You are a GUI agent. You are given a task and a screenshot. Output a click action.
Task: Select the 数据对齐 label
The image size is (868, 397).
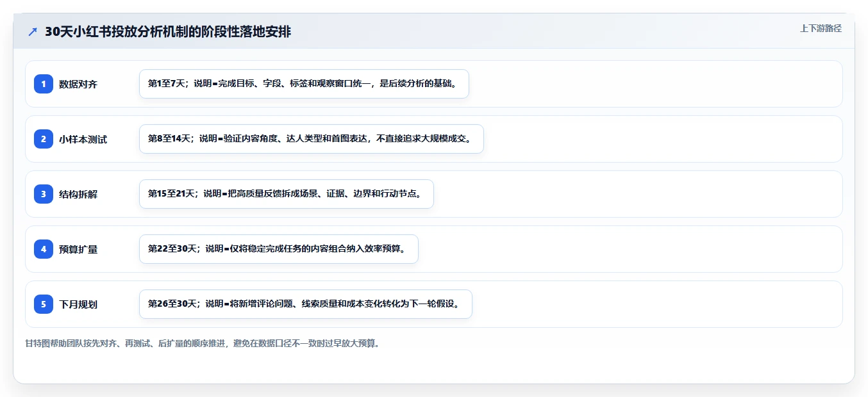(x=78, y=84)
